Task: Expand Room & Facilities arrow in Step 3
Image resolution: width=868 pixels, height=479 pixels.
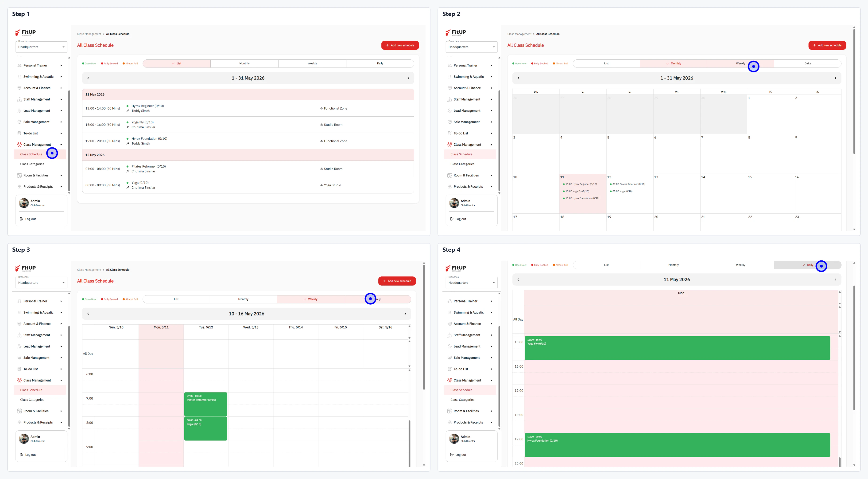Action: pyautogui.click(x=61, y=411)
